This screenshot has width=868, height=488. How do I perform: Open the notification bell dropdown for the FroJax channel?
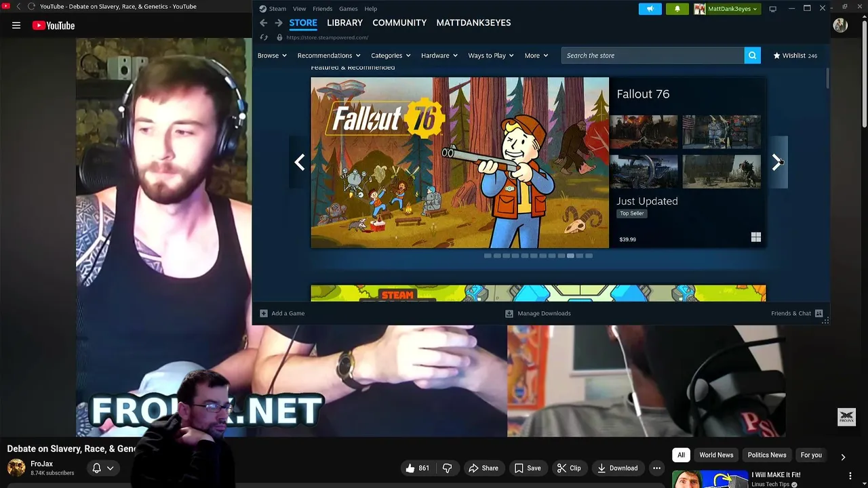103,468
